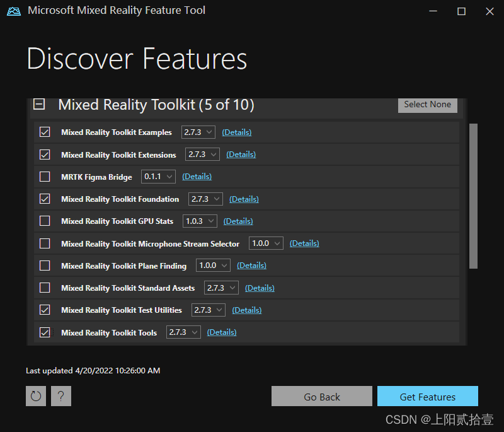Open Microphone Stream Selector version dropdown
Screen dimensions: 504x432
tap(266, 243)
